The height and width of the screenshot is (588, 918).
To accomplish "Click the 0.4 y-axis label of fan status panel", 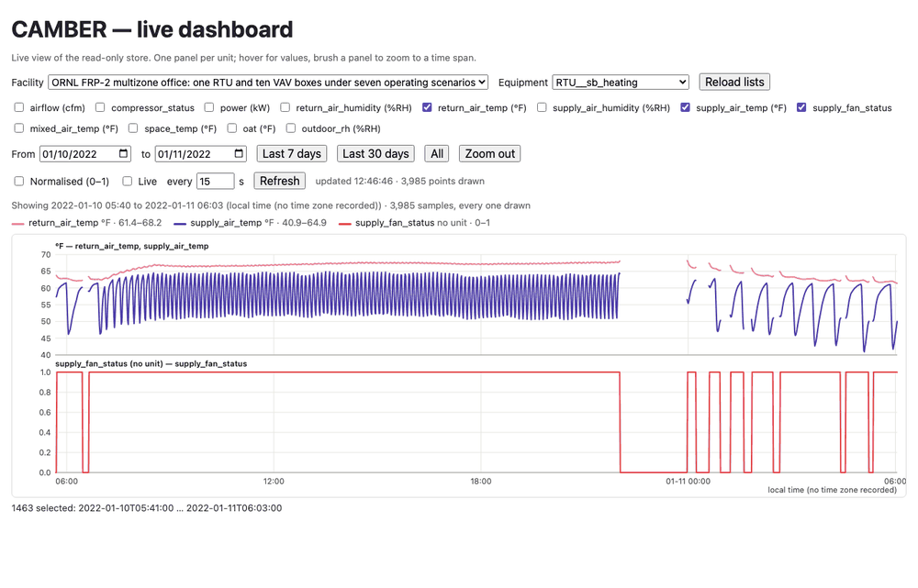I will 45,432.
